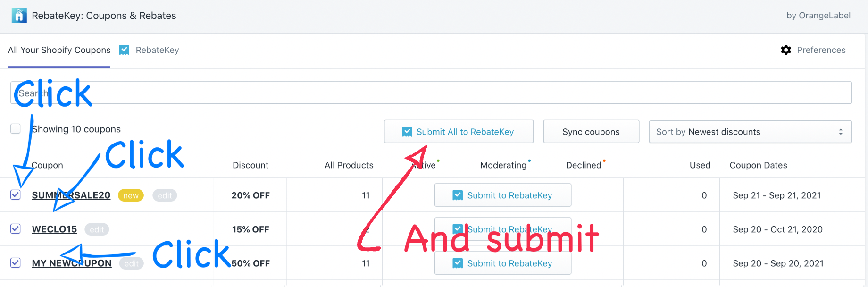Switch to All Your Shopify Coupons tab

click(59, 50)
